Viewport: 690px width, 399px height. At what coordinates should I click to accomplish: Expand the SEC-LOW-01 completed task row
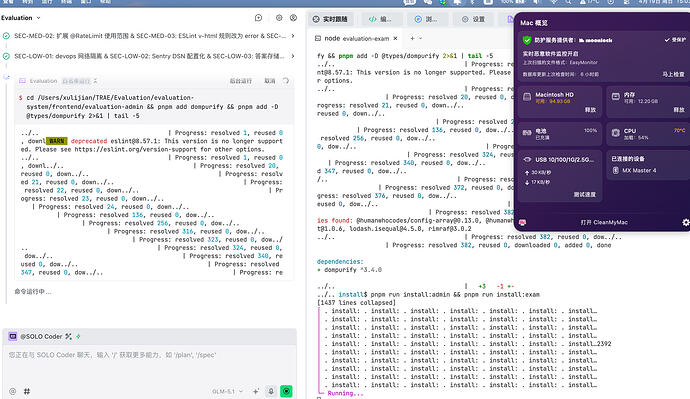tap(150, 56)
